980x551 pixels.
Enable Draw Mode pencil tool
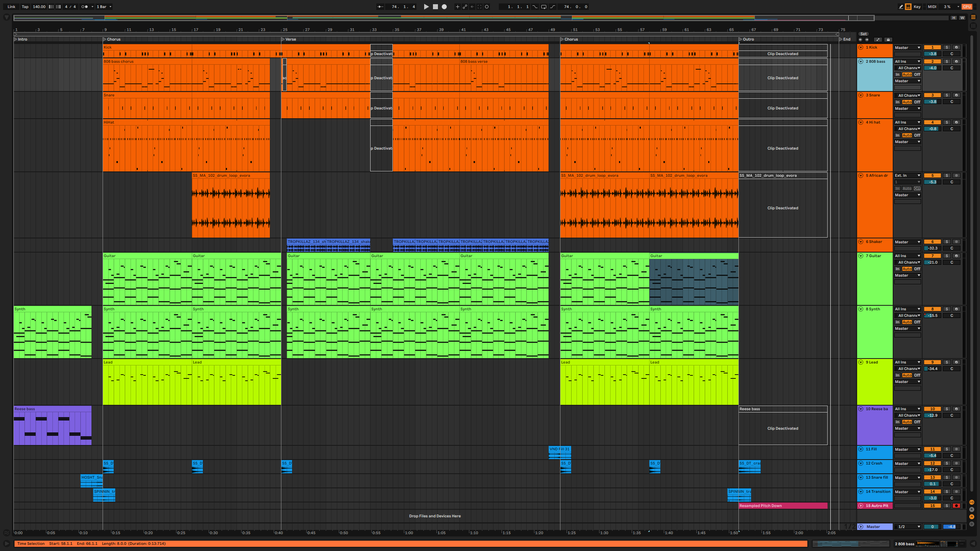(901, 7)
